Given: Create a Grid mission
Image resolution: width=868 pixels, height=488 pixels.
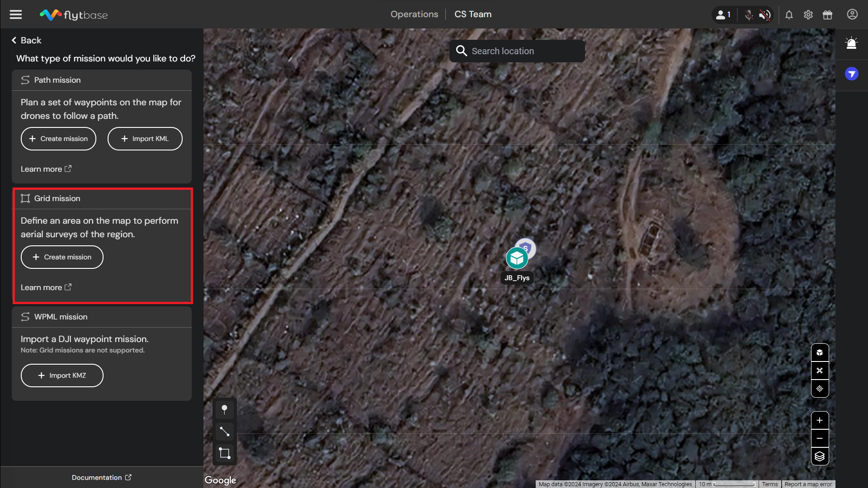Looking at the screenshot, I should pyautogui.click(x=62, y=257).
